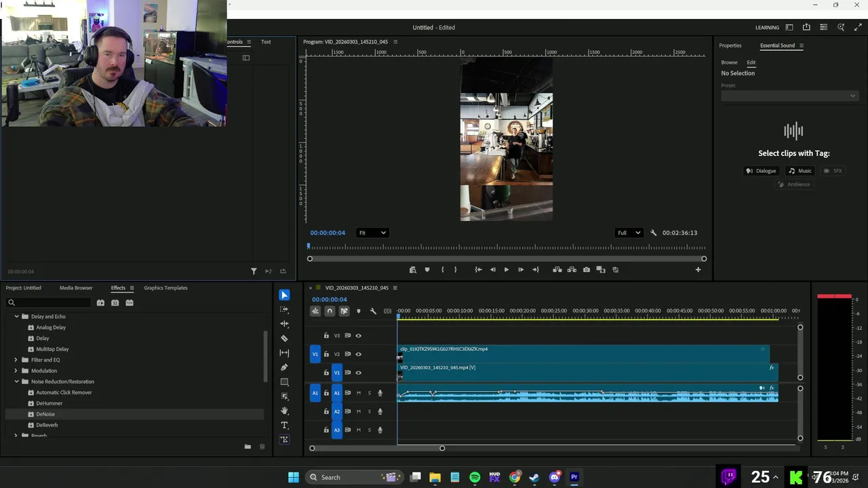
Task: Expand the Filter and EQ folder
Action: (16, 360)
